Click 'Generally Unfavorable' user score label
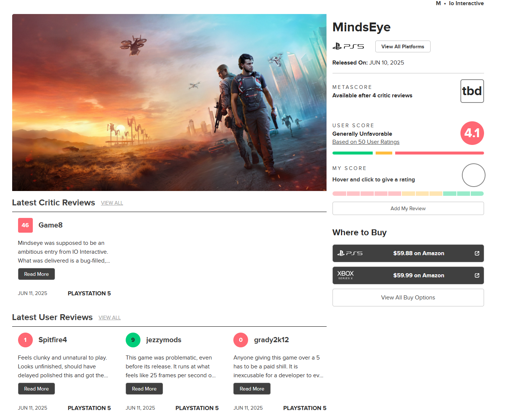 click(x=362, y=134)
